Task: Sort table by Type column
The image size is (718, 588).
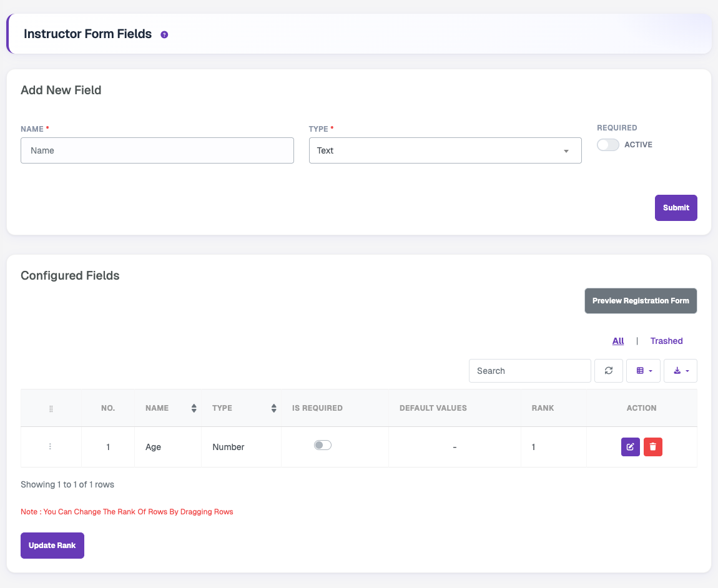Action: tap(242, 408)
